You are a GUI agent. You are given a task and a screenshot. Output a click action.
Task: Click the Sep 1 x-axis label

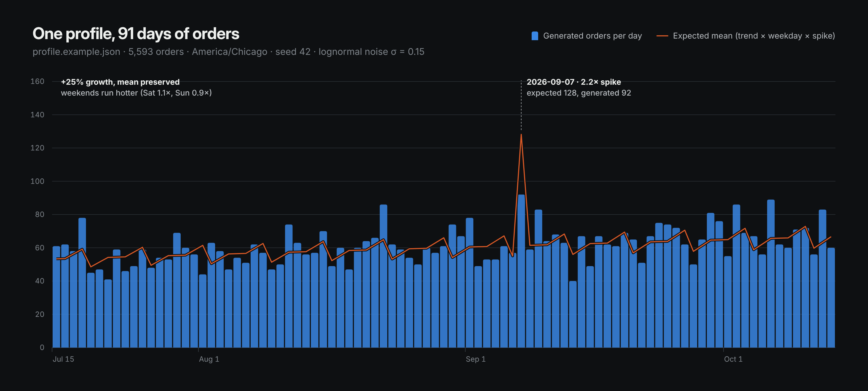(476, 359)
